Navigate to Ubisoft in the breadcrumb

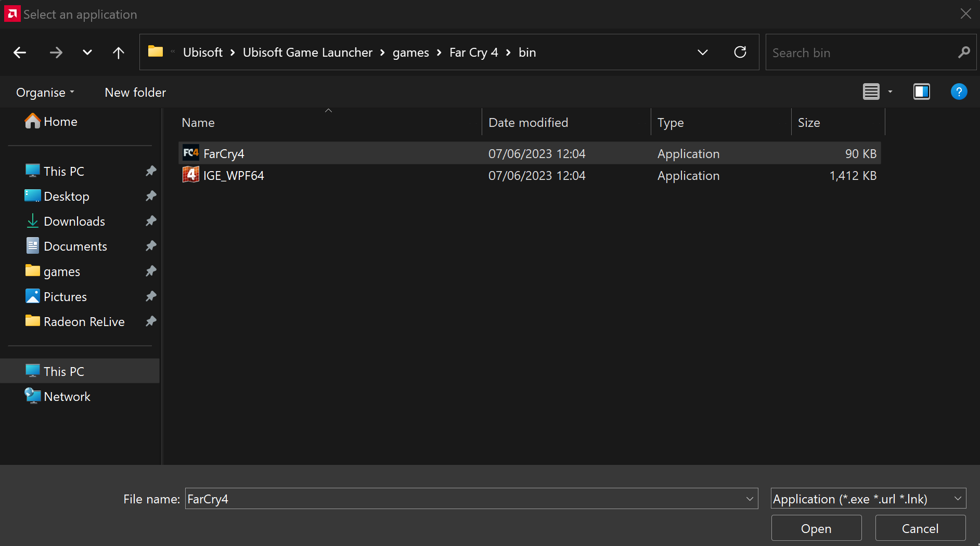pos(203,53)
